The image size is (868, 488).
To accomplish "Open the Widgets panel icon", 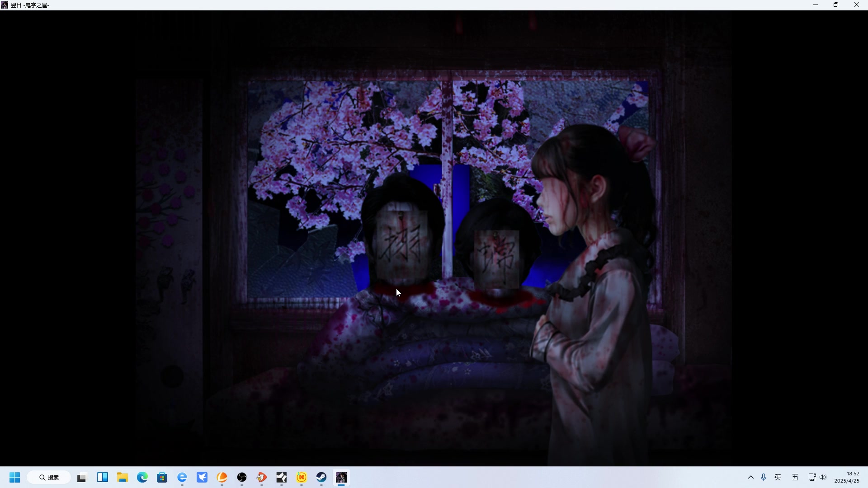I will (103, 478).
